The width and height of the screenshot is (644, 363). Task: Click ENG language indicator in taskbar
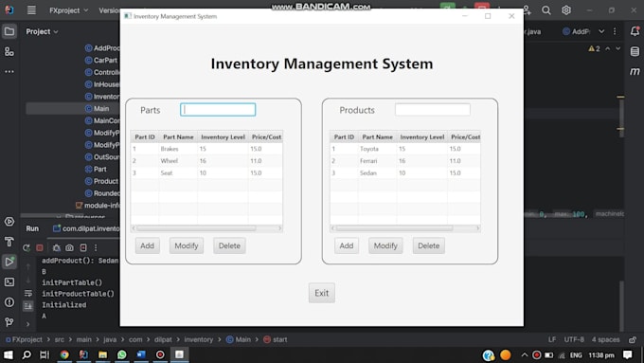(x=576, y=355)
